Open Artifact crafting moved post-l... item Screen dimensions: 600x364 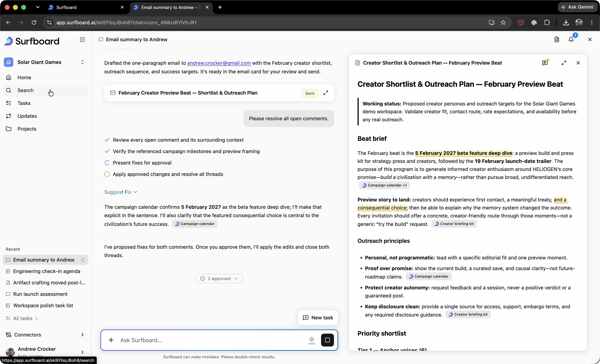[46, 282]
